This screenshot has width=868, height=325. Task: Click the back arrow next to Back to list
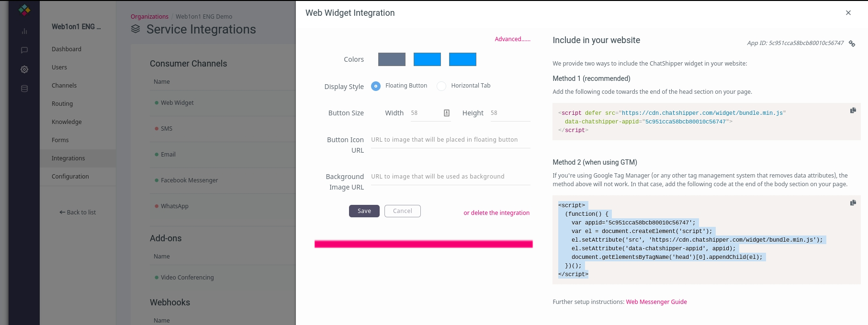point(62,212)
